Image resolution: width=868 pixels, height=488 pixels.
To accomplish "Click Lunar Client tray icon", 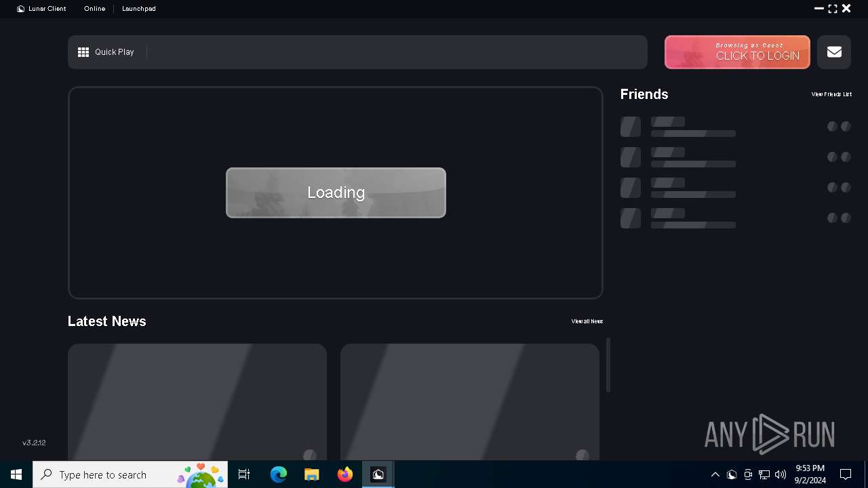I will [x=732, y=474].
